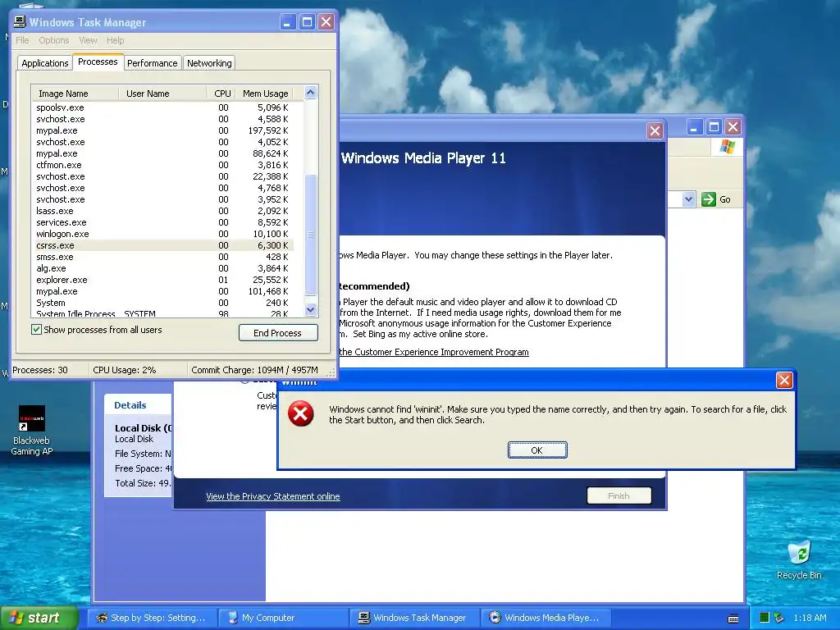Switch to My Computer taskbar button
The image size is (840, 630).
pos(283,618)
